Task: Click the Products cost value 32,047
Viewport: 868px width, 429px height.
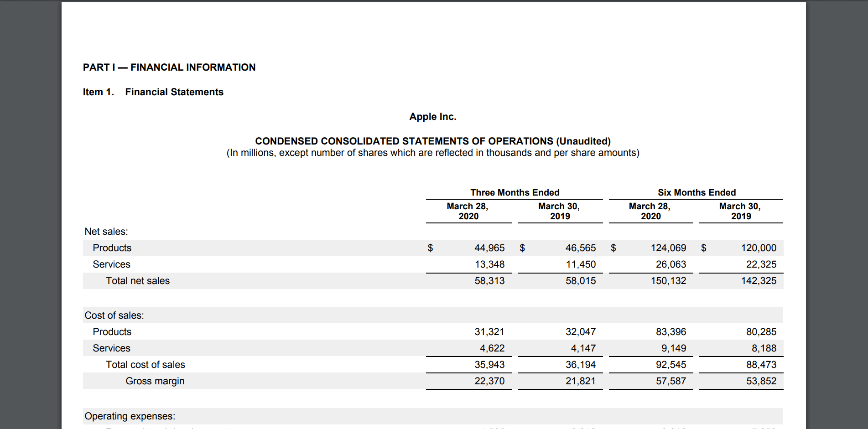Action: click(581, 332)
